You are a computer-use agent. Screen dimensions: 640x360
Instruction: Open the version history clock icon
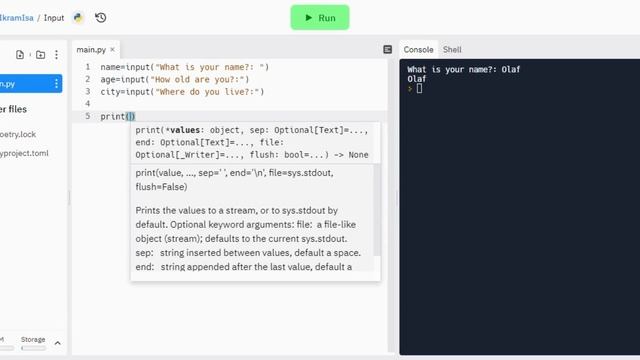tap(100, 18)
